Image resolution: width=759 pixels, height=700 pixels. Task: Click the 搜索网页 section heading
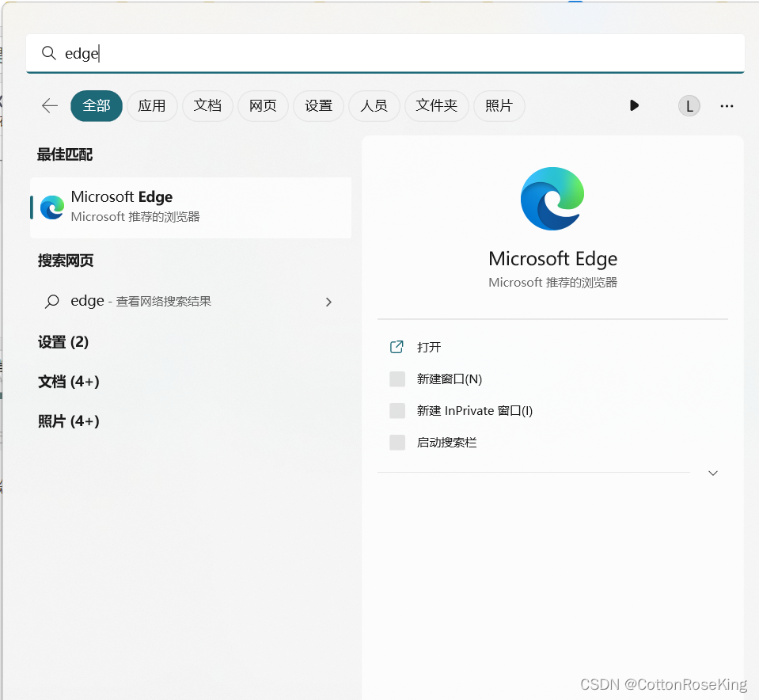coord(66,261)
